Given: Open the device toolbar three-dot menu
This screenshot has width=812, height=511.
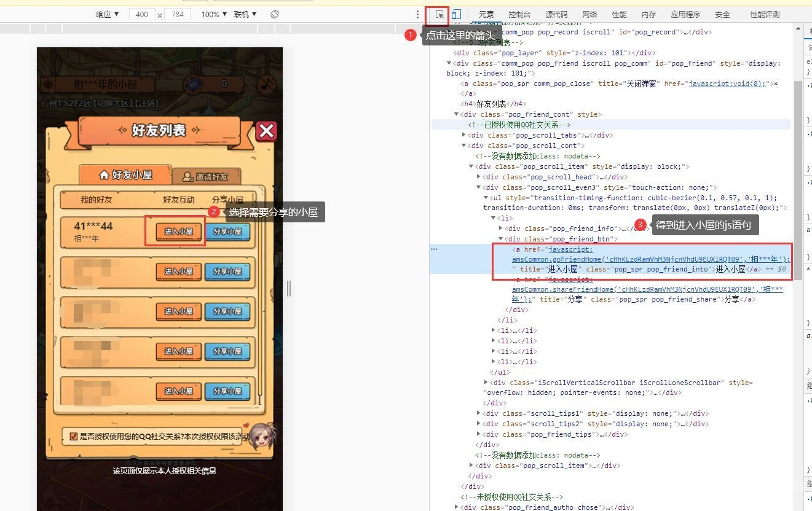Looking at the screenshot, I should coord(417,14).
